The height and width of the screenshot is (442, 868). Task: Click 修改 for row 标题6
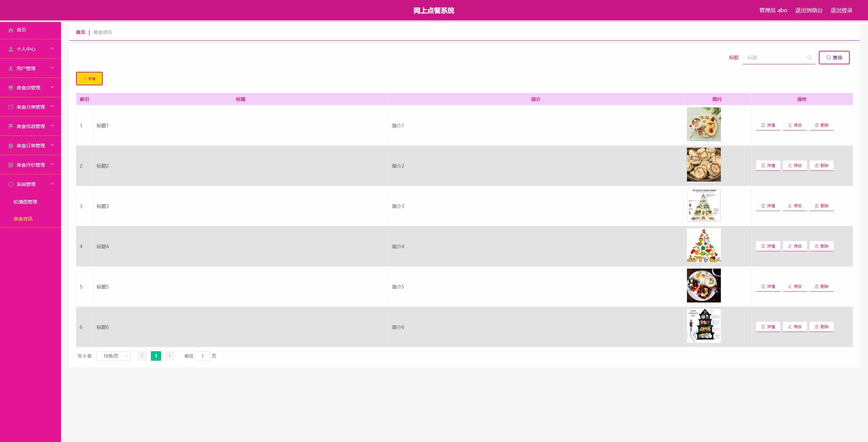[795, 327]
